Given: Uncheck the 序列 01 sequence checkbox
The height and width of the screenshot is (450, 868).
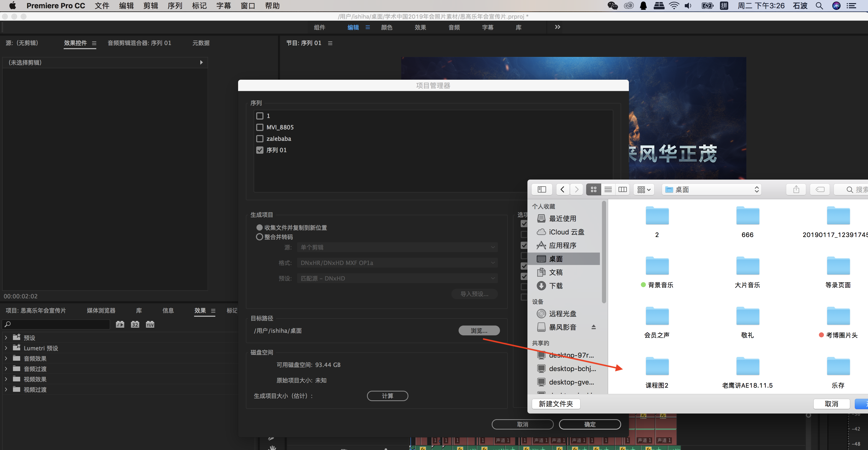Looking at the screenshot, I should pyautogui.click(x=260, y=150).
